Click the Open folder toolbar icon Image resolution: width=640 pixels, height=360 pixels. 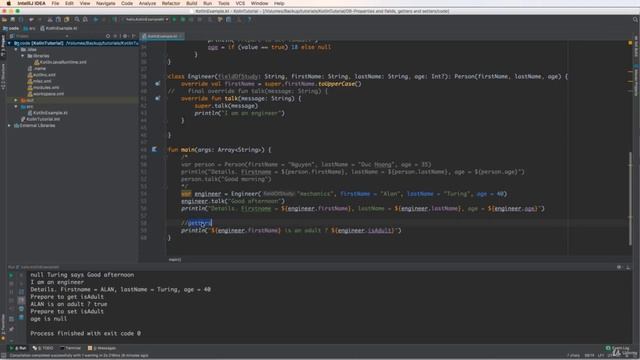tap(4, 19)
